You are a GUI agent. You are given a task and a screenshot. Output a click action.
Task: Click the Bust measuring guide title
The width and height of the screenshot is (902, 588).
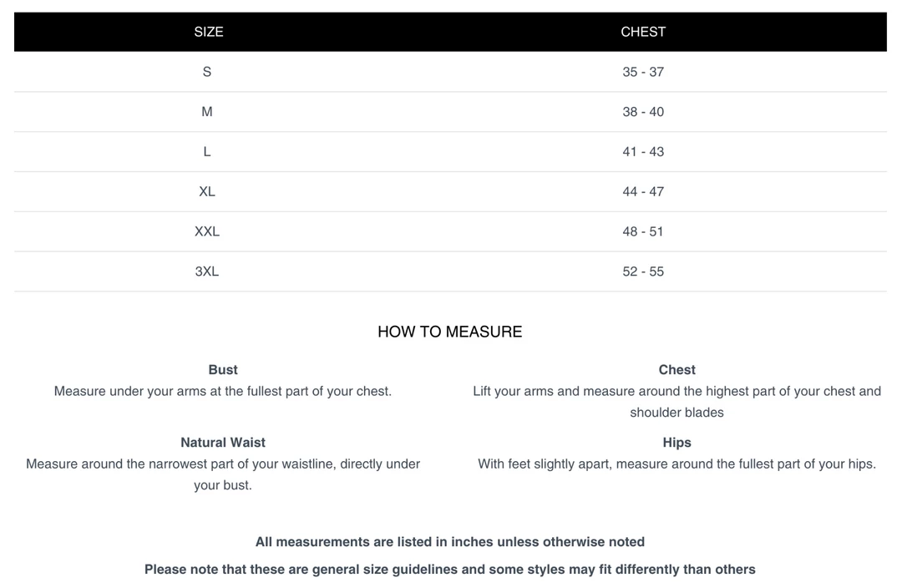[223, 370]
